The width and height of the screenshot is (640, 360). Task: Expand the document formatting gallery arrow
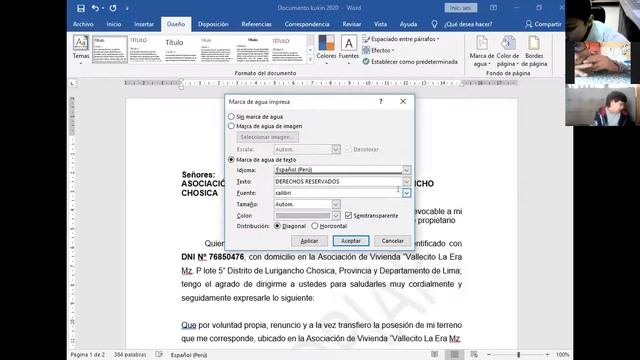pos(310,60)
